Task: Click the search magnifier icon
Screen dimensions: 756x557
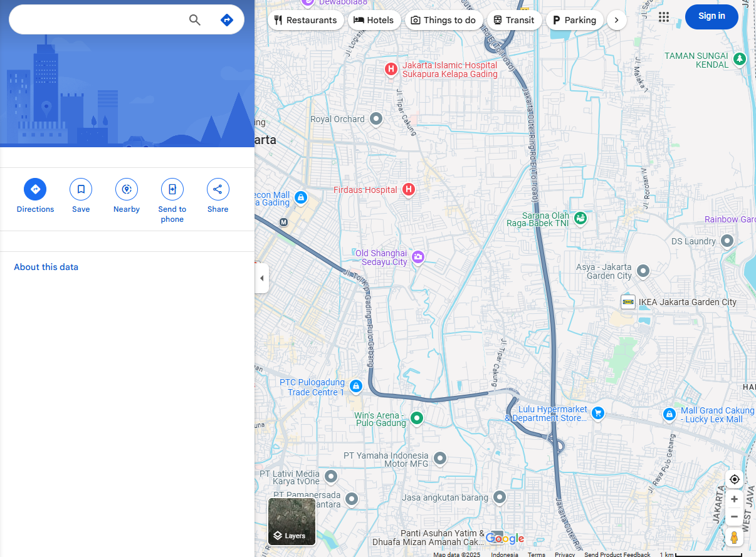Action: [195, 20]
